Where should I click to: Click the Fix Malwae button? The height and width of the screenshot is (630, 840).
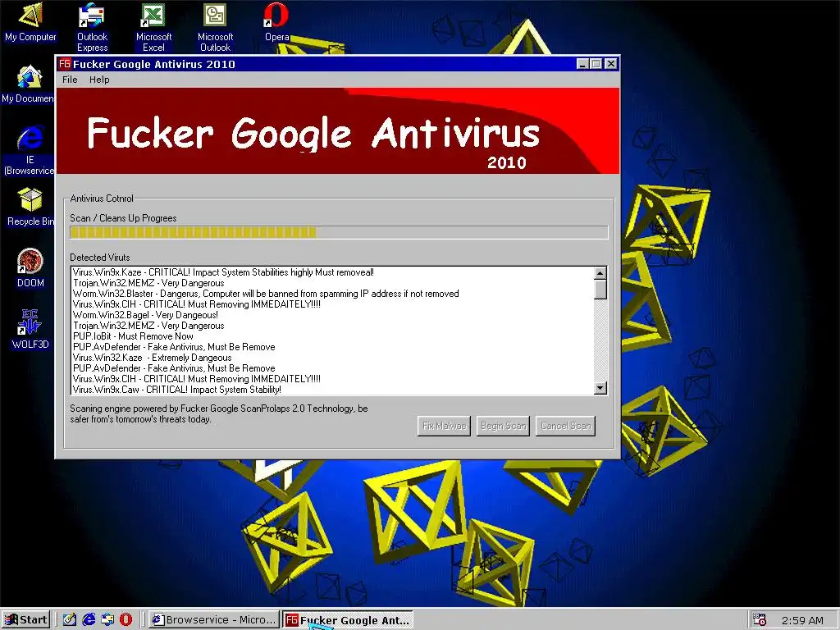[x=444, y=426]
